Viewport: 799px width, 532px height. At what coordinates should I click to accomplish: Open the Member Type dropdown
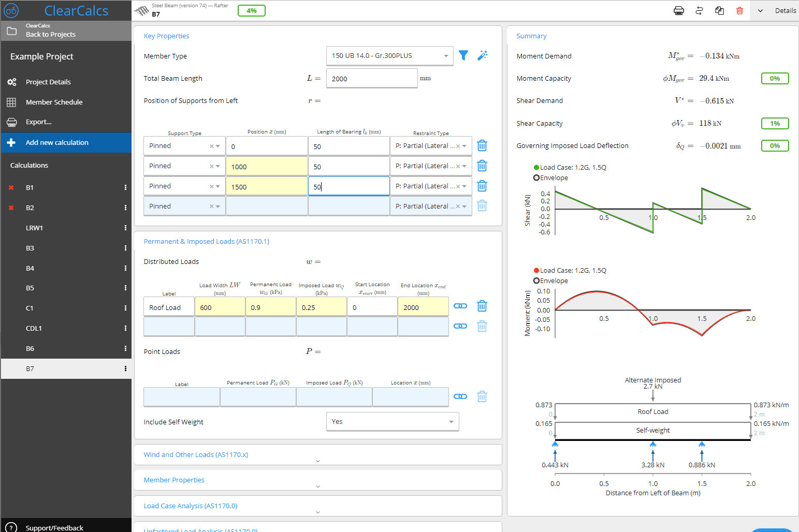click(389, 55)
